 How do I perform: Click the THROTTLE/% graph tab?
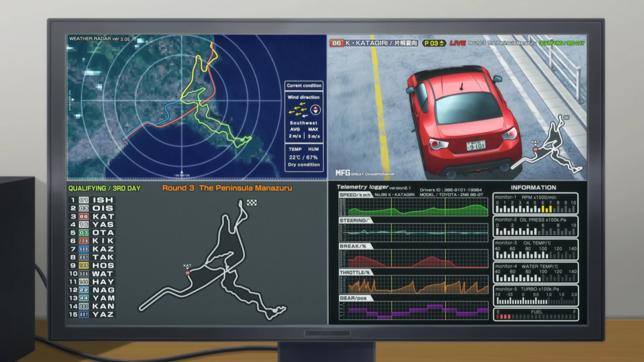(x=355, y=273)
